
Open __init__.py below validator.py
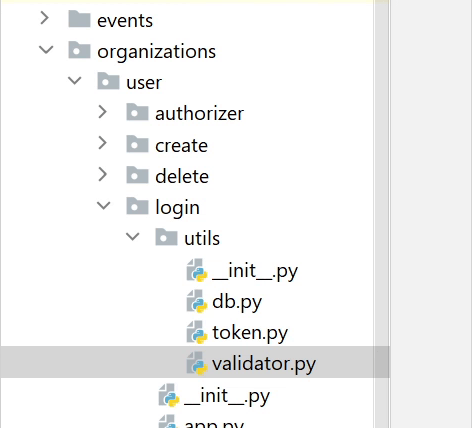coord(227,396)
